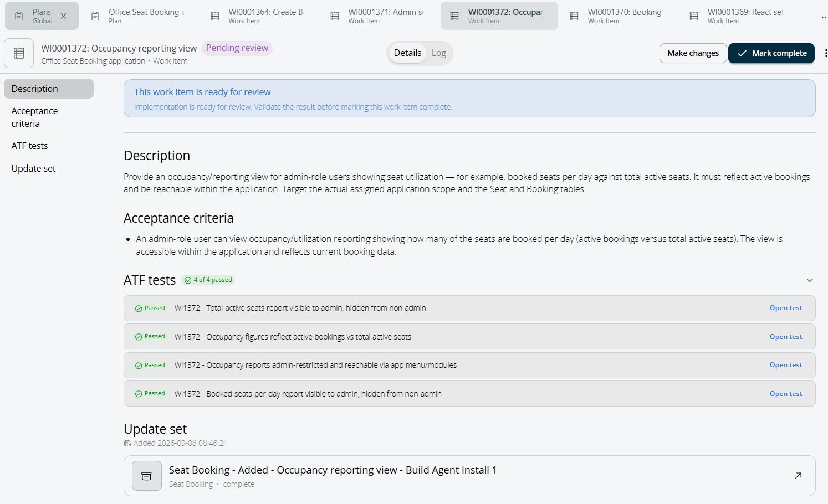This screenshot has width=828, height=504.
Task: Go to Description in the sidebar
Action: [x=49, y=89]
